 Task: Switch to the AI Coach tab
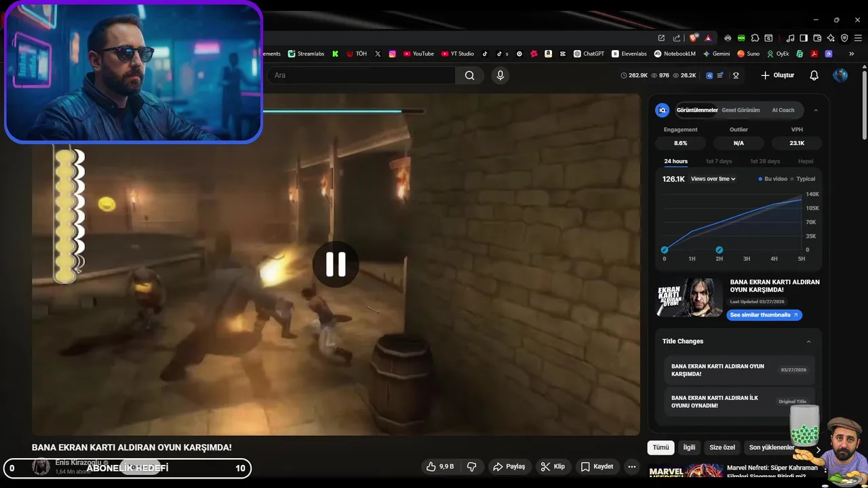(x=783, y=110)
